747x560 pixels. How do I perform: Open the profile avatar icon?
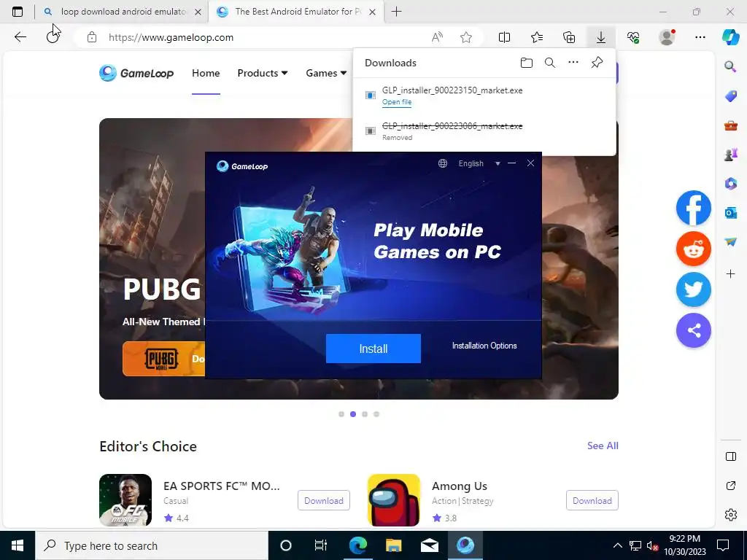(x=667, y=37)
